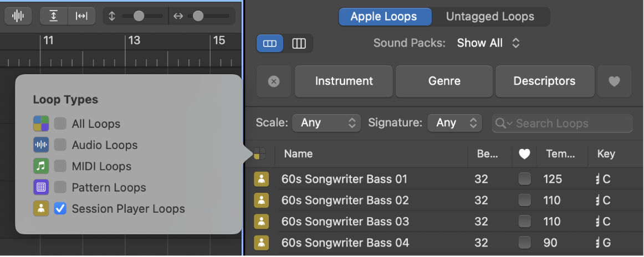The image size is (644, 257).
Task: Check the MIDI Loops checkbox
Action: (x=60, y=166)
